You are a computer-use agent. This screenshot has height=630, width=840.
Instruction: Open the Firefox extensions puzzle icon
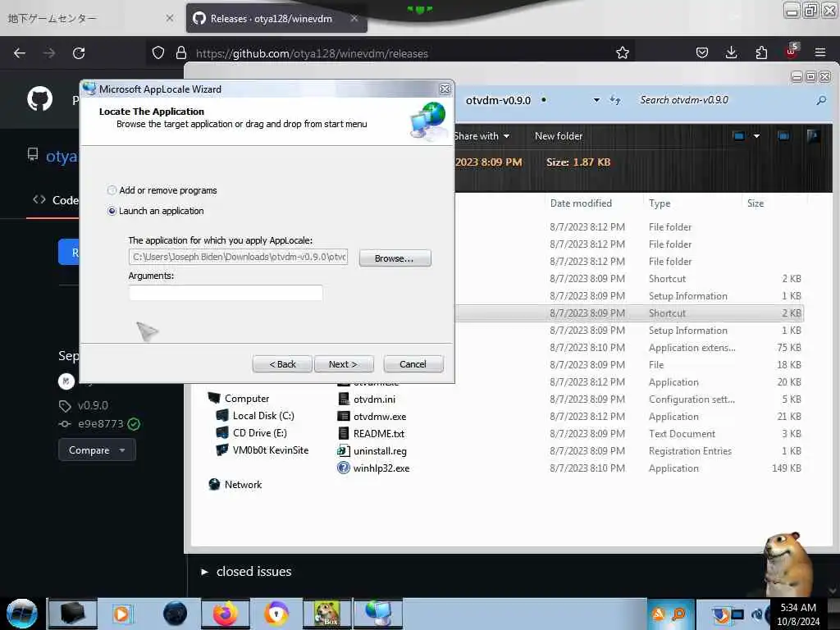(x=761, y=52)
